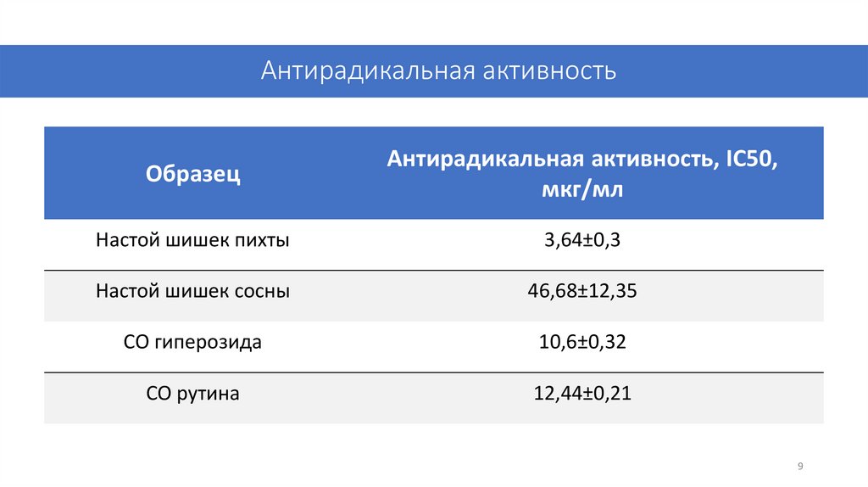The image size is (868, 487).
Task: Click the value 10,6±0,32
Action: 581,343
